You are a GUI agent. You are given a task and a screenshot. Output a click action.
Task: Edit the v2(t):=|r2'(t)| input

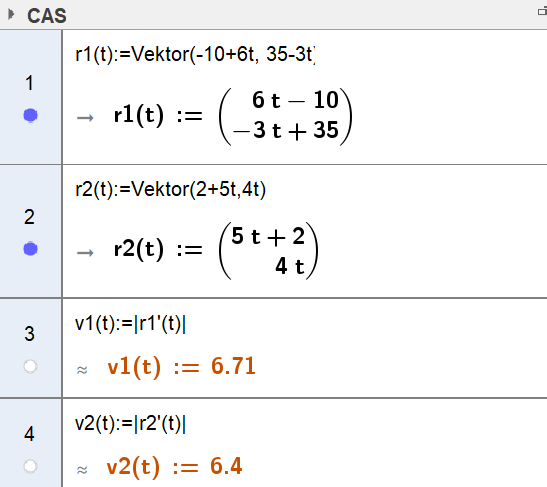coord(130,424)
